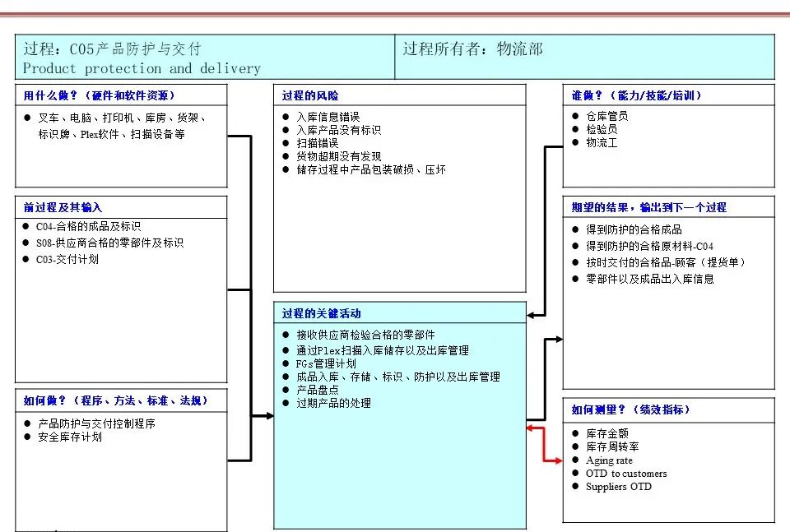The width and height of the screenshot is (790, 532).
Task: Select heading '谁做？（能力/技能/培训）'
Action: point(636,95)
